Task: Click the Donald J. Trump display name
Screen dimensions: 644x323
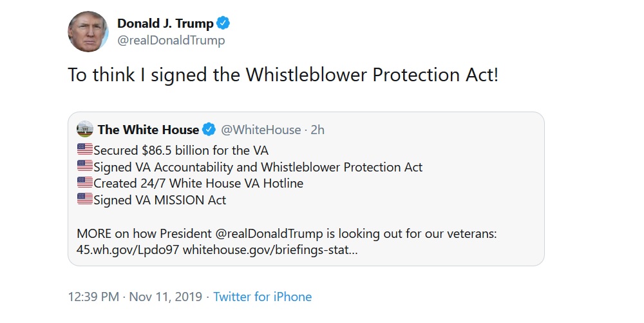Action: tap(165, 23)
